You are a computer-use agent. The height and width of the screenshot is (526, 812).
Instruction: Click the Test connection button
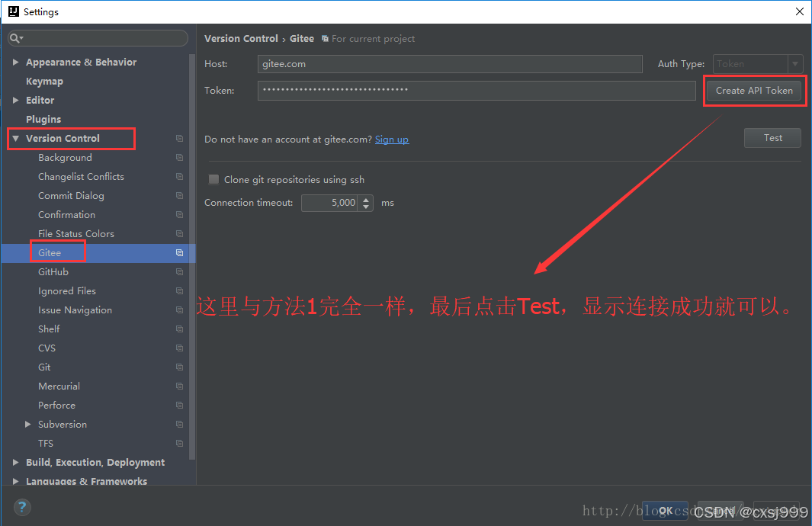(x=772, y=138)
